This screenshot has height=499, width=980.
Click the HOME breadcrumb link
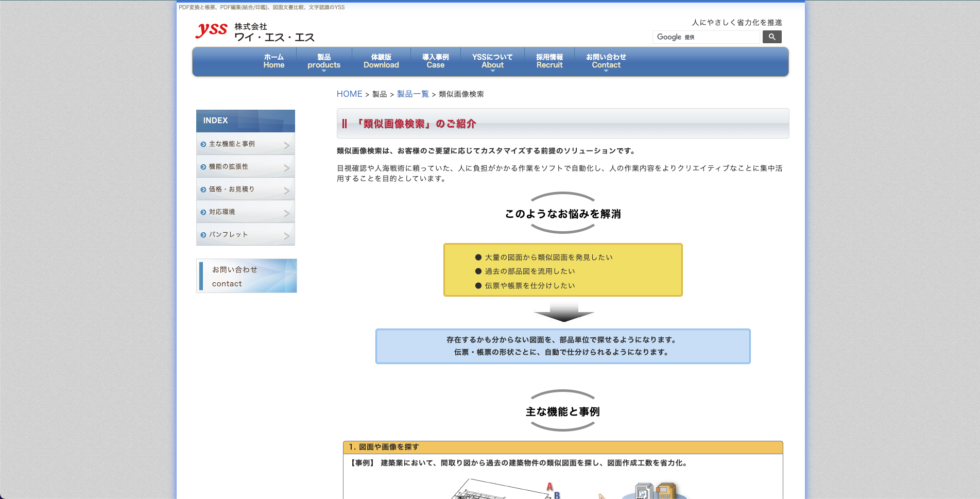(x=349, y=94)
